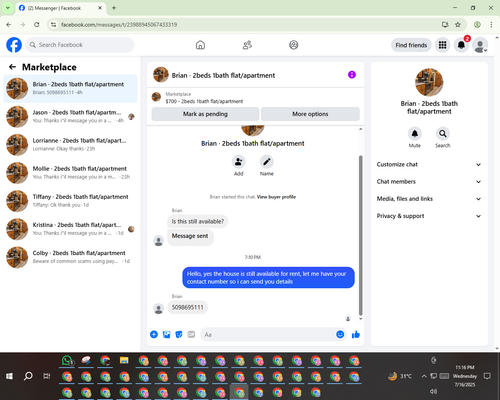Send a thumbs up like
The image size is (500, 400).
(356, 334)
